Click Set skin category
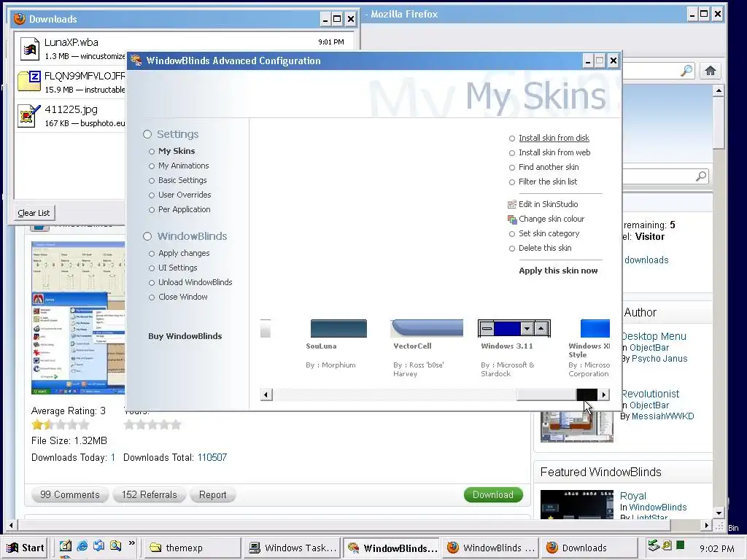 click(549, 234)
